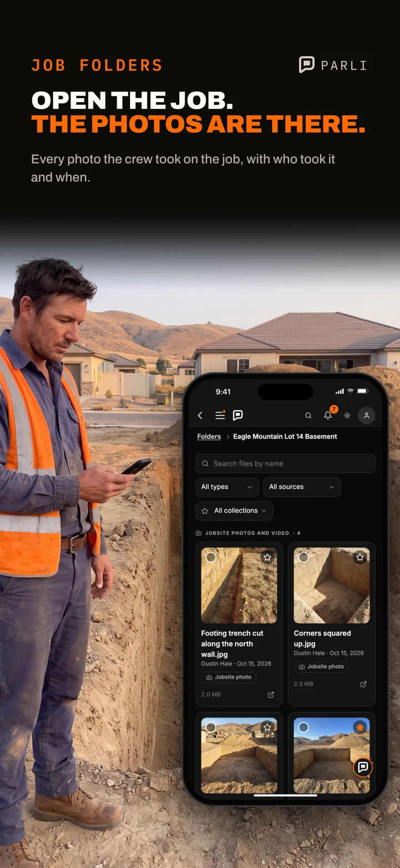Open the All sources dropdown

pyautogui.click(x=302, y=487)
